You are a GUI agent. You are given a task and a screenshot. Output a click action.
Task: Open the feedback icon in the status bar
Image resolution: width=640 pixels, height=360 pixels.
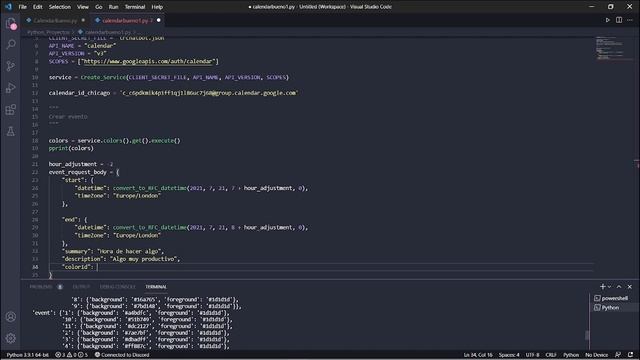click(618, 355)
